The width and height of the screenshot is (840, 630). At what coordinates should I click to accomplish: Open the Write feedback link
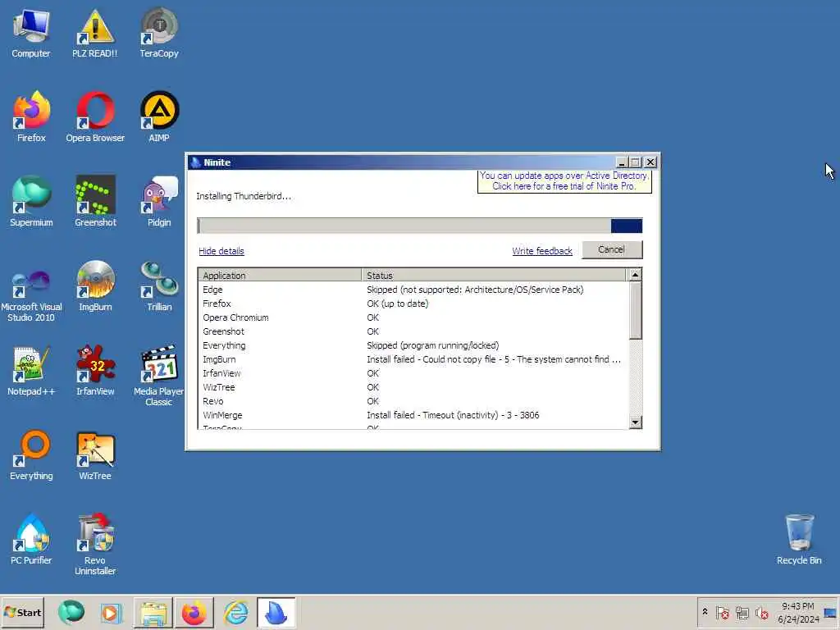[x=542, y=251]
